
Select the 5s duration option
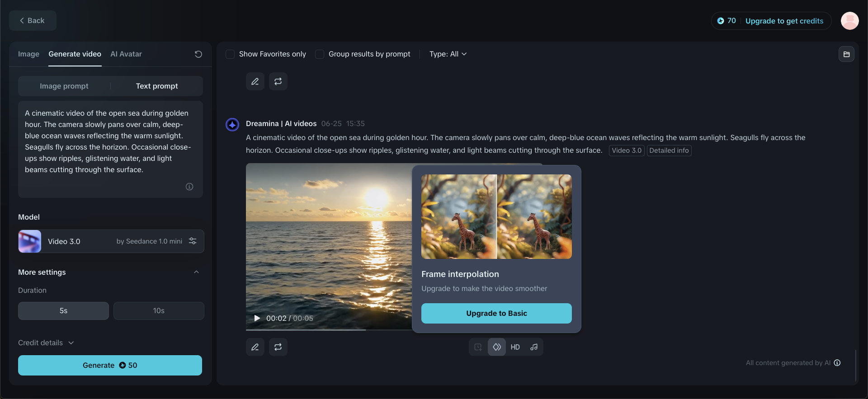click(63, 311)
